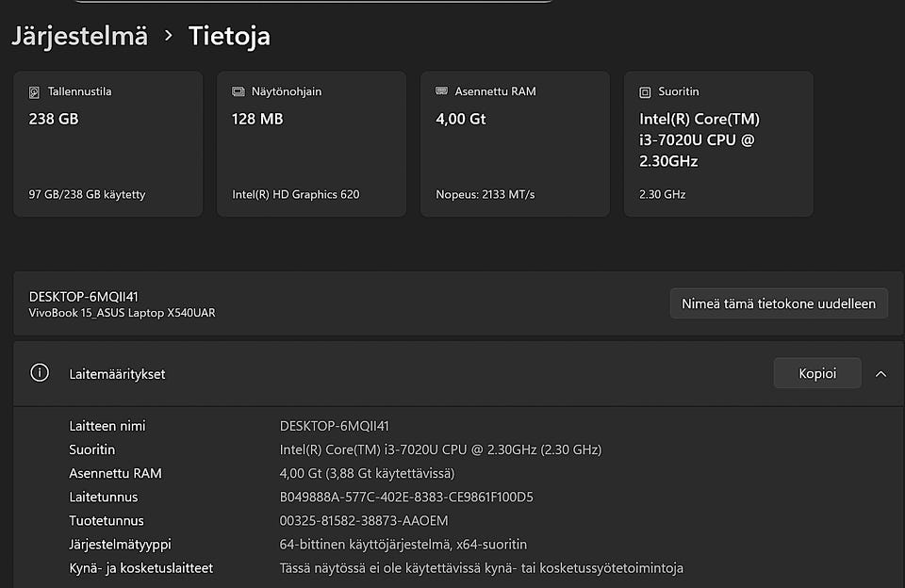The image size is (905, 588).
Task: Click the breadcrumb arrow before Tietoja
Action: click(169, 36)
